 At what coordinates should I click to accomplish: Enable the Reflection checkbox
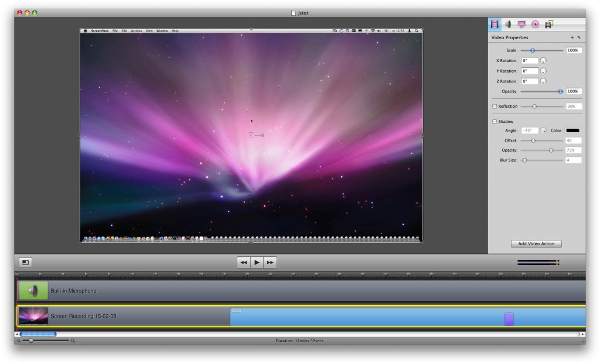pyautogui.click(x=494, y=106)
